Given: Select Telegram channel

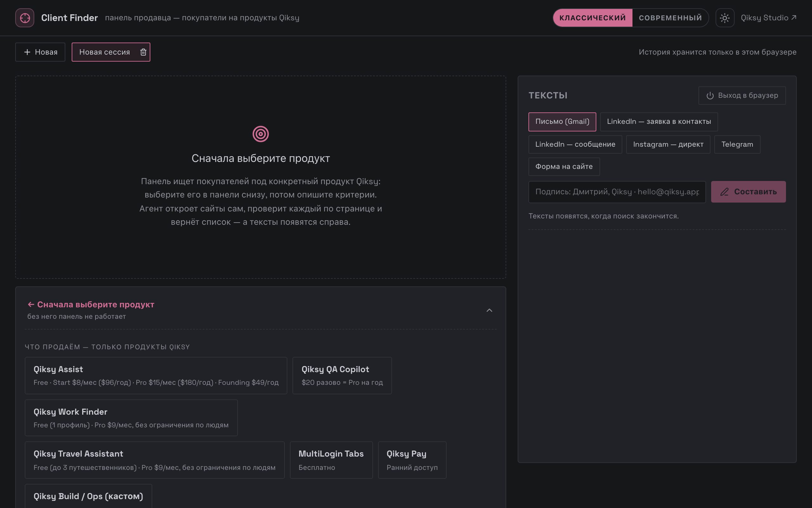Looking at the screenshot, I should point(737,144).
